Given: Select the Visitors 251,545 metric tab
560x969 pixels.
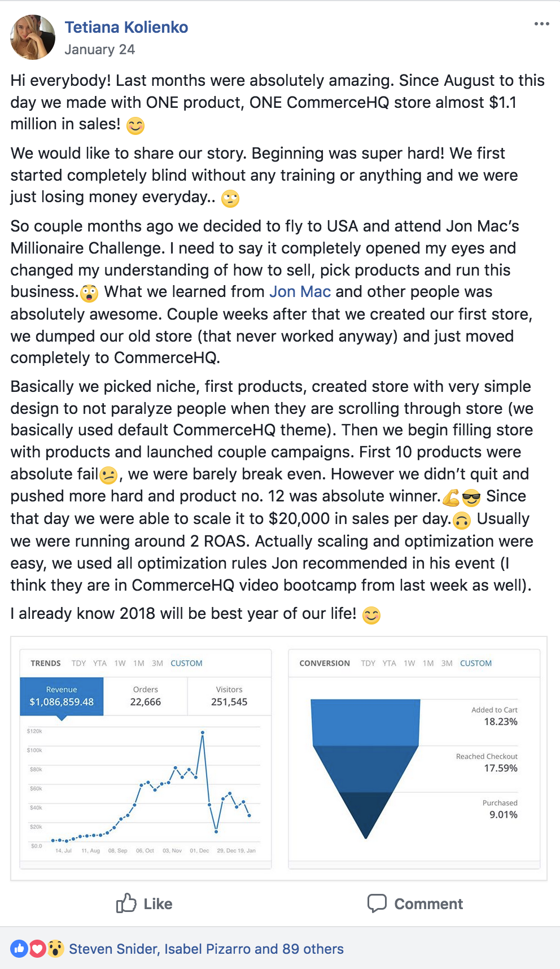Looking at the screenshot, I should click(x=229, y=696).
